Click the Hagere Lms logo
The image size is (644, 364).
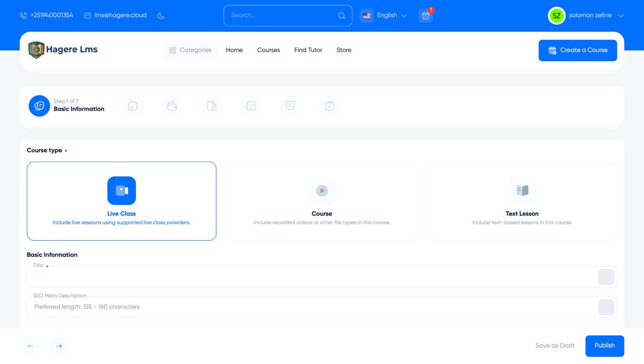[x=63, y=50]
